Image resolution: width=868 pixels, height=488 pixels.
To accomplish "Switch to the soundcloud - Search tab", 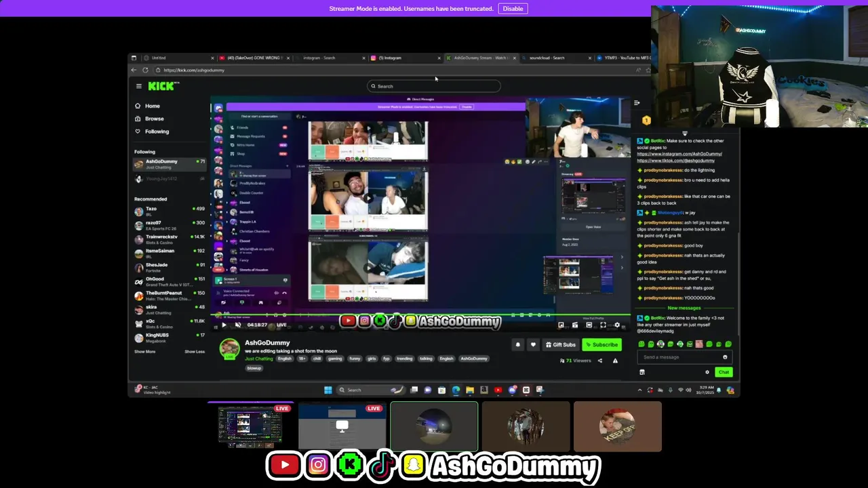I will (556, 58).
